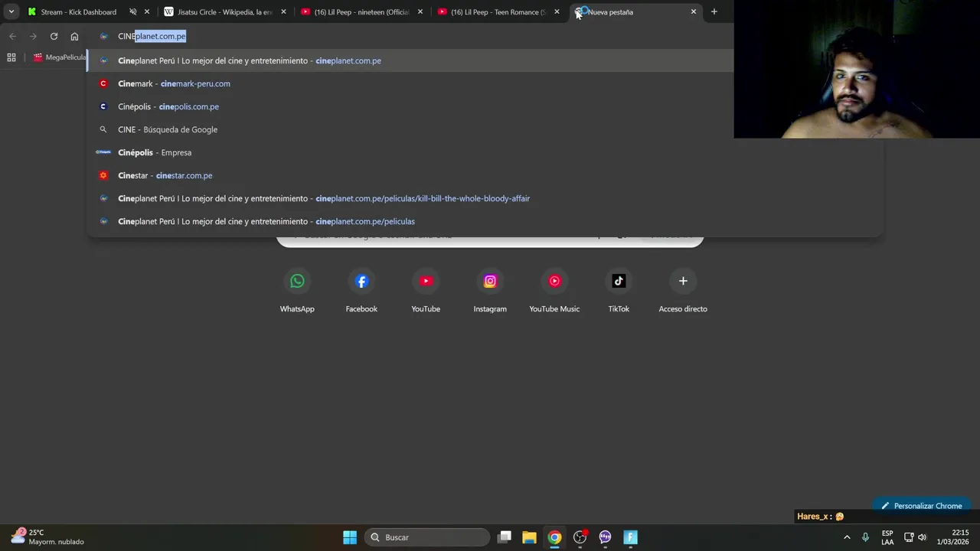The height and width of the screenshot is (551, 980).
Task: Open a new tab with the plus button
Action: [714, 11]
